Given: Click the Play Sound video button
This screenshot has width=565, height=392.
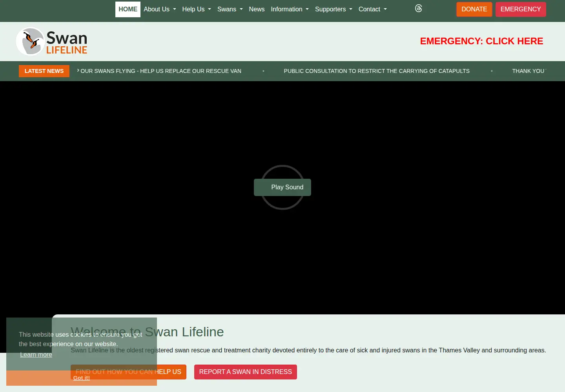Looking at the screenshot, I should (282, 187).
